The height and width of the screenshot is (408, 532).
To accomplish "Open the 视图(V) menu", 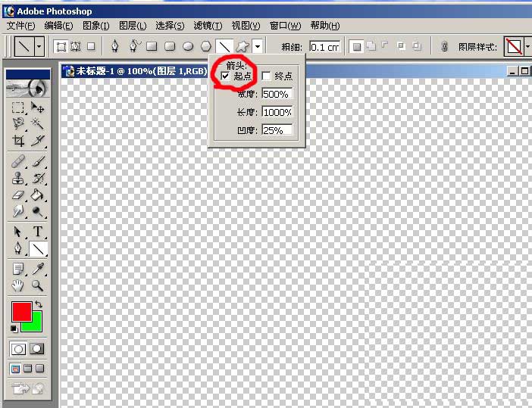I will [x=246, y=26].
